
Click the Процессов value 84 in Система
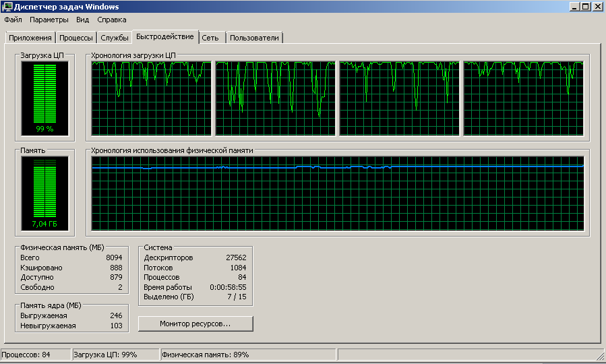pos(242,278)
